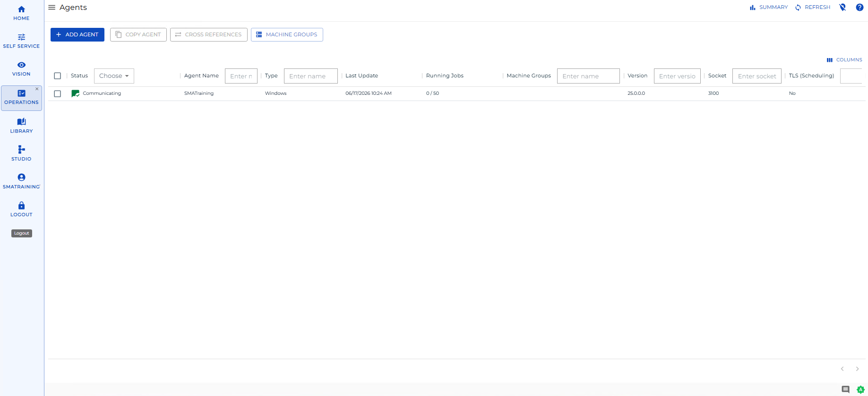Image resolution: width=868 pixels, height=396 pixels.
Task: Focus the Agent Name filter field
Action: pyautogui.click(x=241, y=76)
